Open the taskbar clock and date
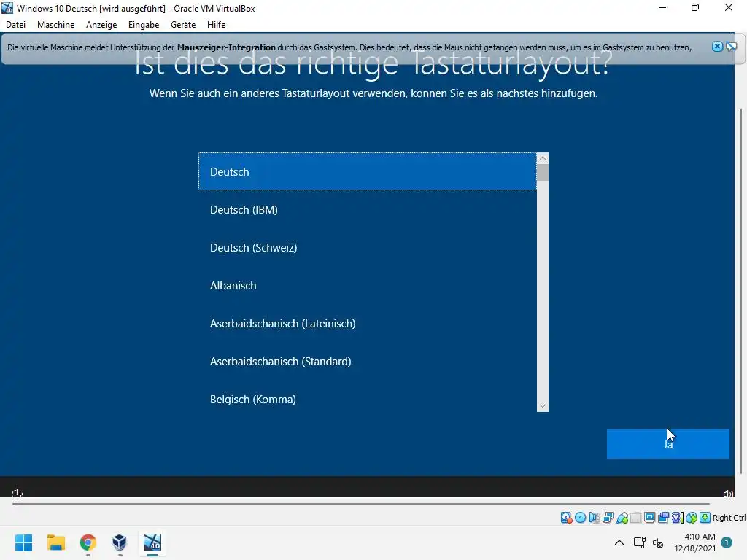 tap(695, 542)
